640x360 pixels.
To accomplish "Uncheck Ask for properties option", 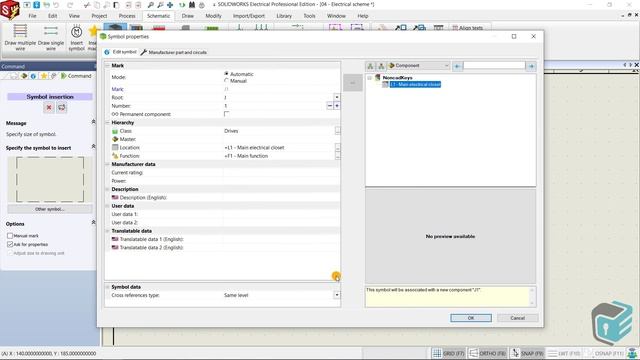I will tap(10, 244).
